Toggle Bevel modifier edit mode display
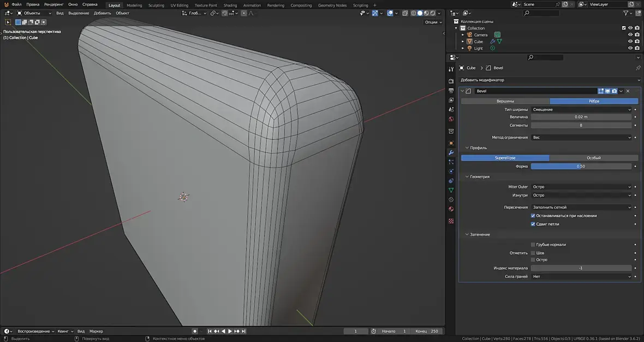The image size is (644, 342). tap(601, 91)
